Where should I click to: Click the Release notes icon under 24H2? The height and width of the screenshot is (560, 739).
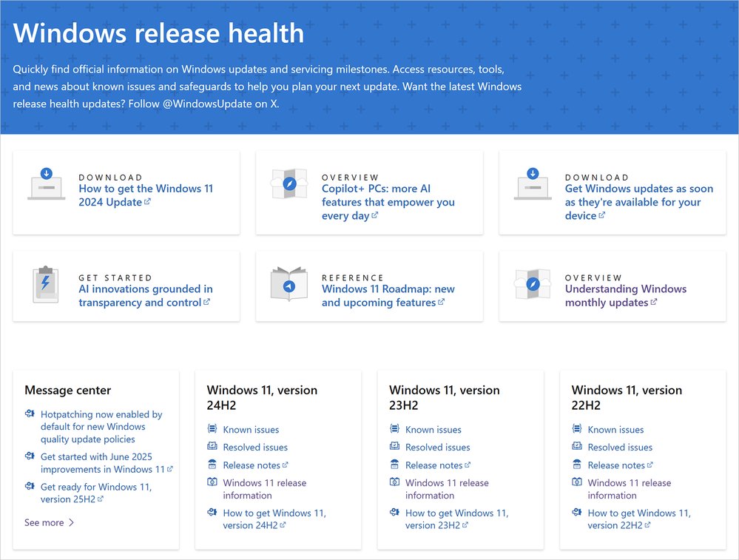(212, 465)
